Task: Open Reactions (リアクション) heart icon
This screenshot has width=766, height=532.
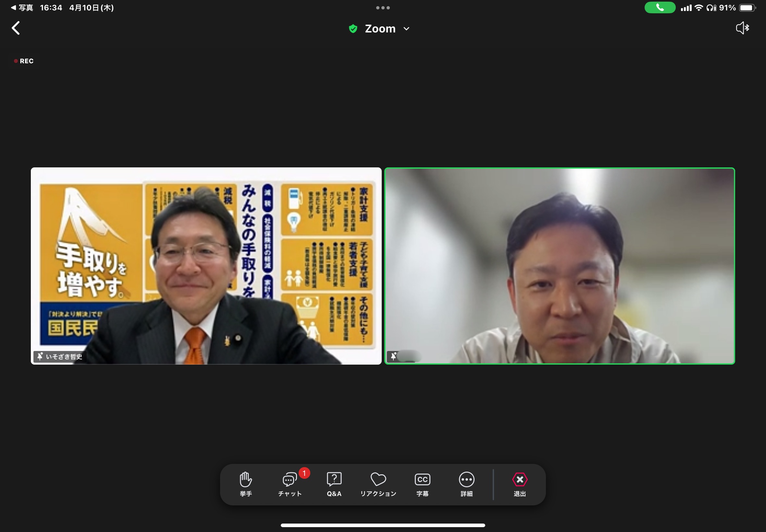Action: tap(378, 480)
